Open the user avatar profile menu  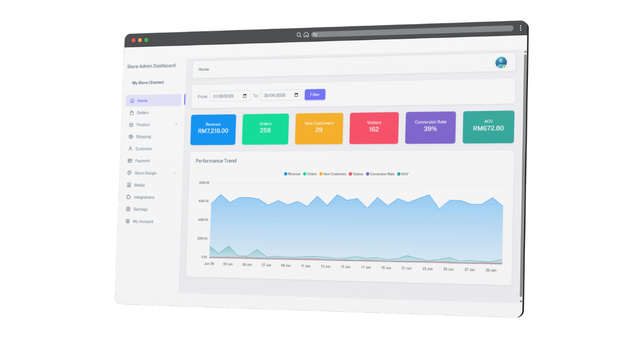pos(501,62)
